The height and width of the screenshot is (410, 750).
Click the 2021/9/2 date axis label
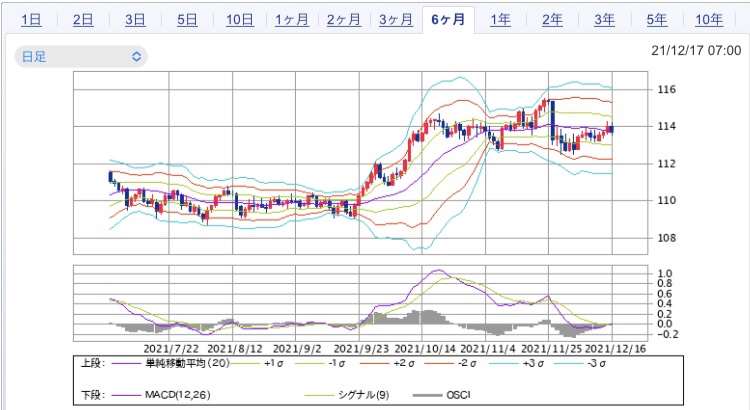tap(297, 349)
